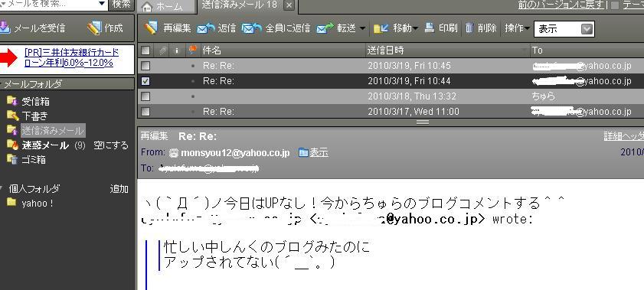Click the home icon on ホーム tab
The height and width of the screenshot is (290, 644).
point(148,7)
